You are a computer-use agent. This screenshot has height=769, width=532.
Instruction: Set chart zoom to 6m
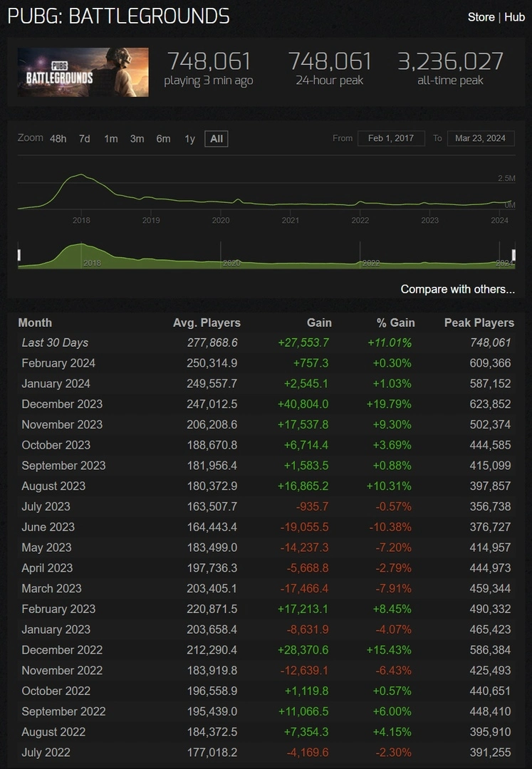pos(163,139)
